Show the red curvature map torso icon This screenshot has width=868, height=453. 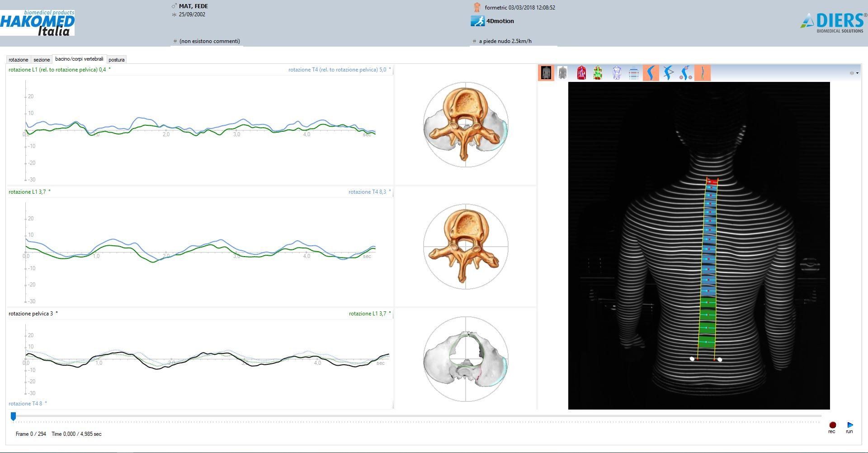pyautogui.click(x=581, y=73)
